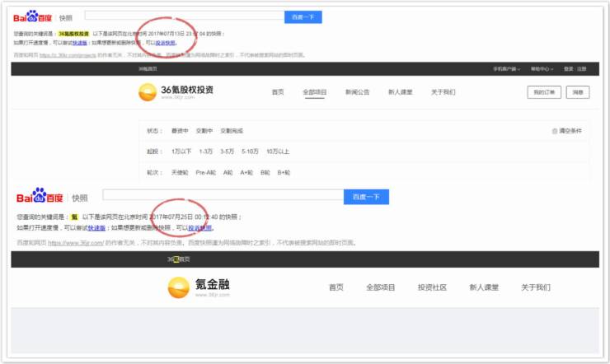
Task: Focus the lower Baidu search box
Action: tap(223, 194)
